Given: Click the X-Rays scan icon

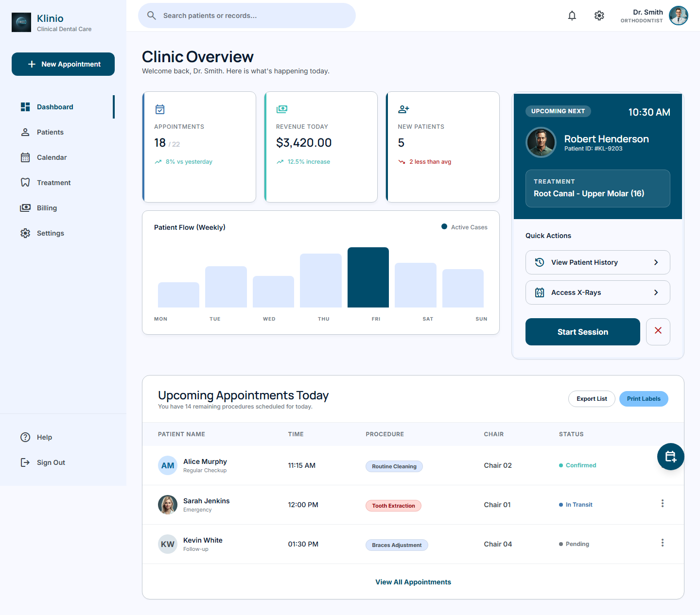Looking at the screenshot, I should (540, 292).
